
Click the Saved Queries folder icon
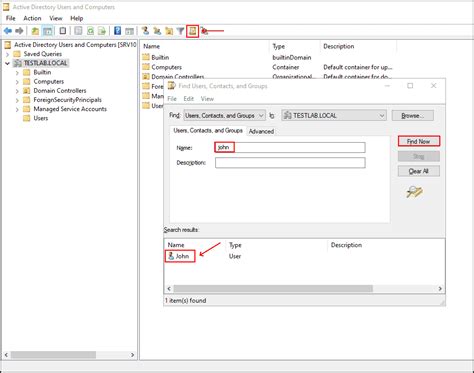click(x=17, y=54)
